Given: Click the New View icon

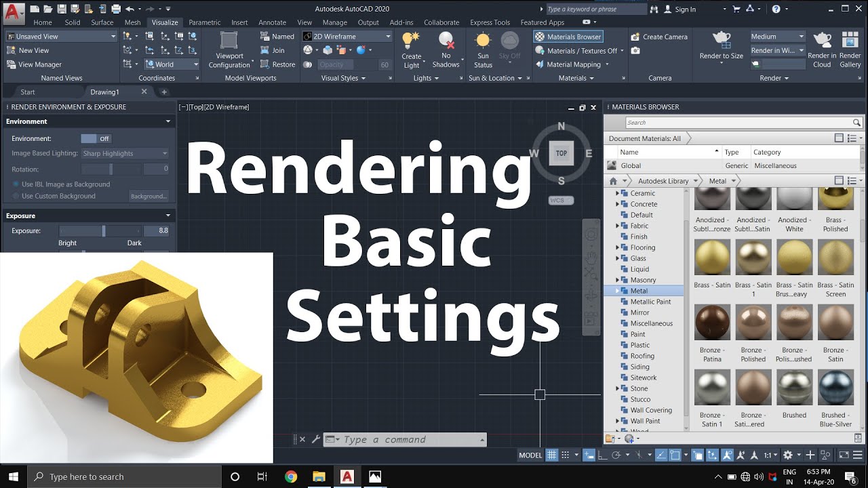Looking at the screenshot, I should tap(12, 50).
